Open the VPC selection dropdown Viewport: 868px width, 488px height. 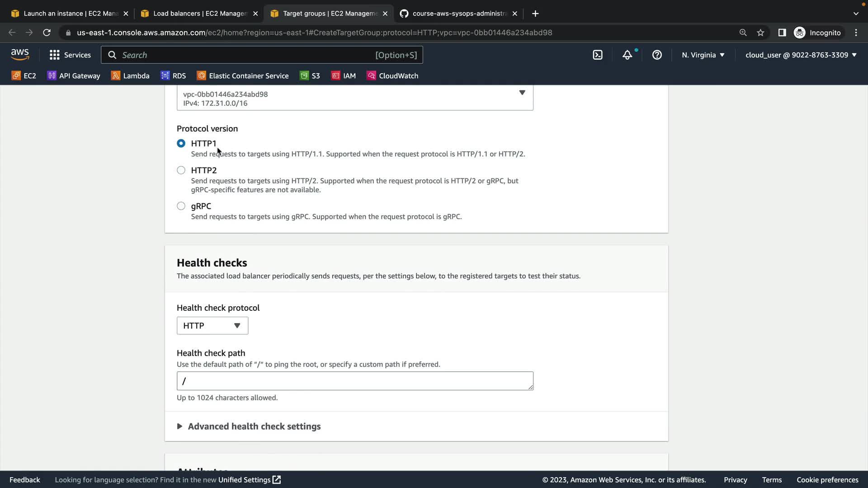(x=354, y=98)
